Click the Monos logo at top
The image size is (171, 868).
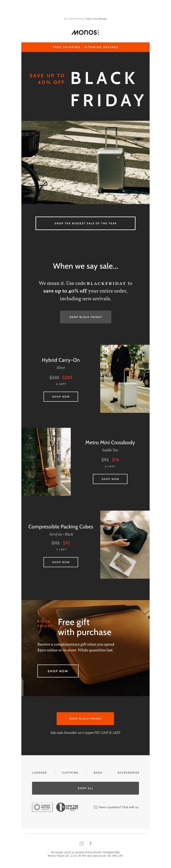pos(85,32)
